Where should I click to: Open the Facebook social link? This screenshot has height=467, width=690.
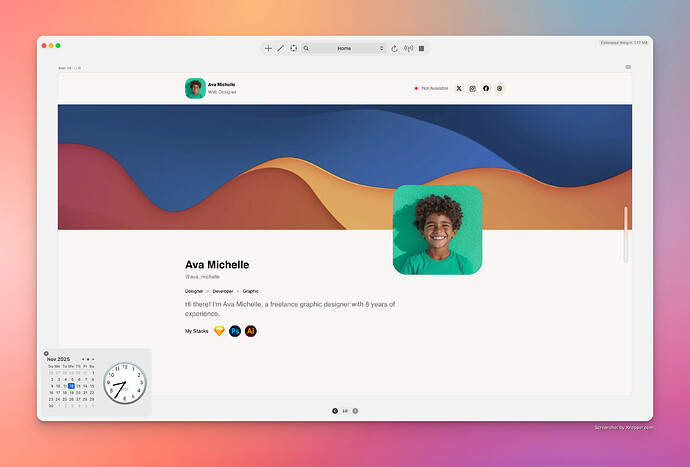(x=486, y=88)
